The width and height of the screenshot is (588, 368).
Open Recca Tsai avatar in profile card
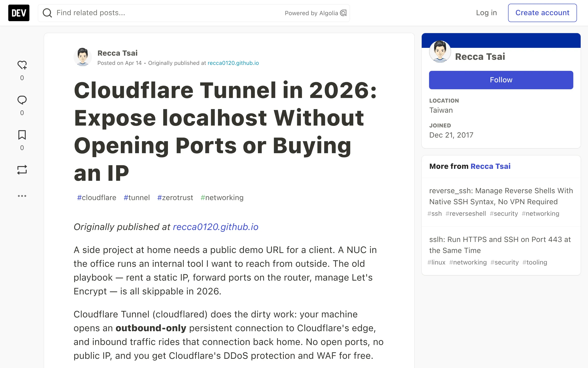(x=440, y=52)
